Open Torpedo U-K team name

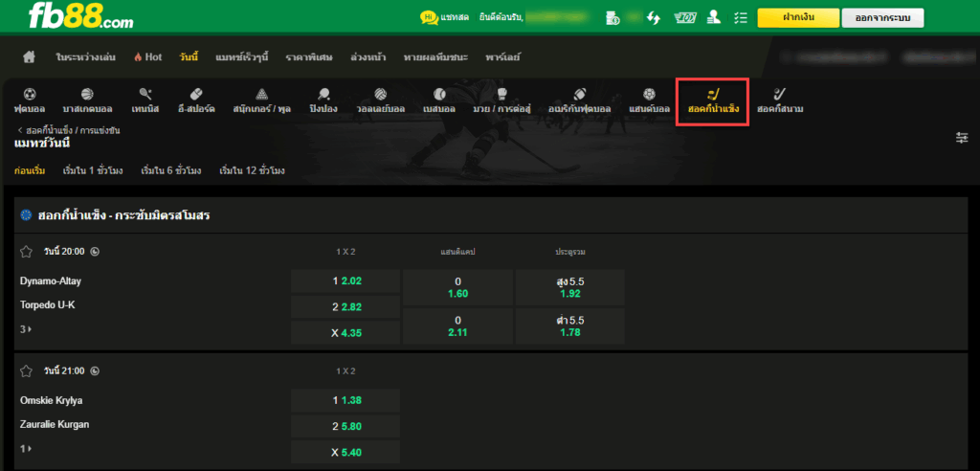tap(48, 304)
